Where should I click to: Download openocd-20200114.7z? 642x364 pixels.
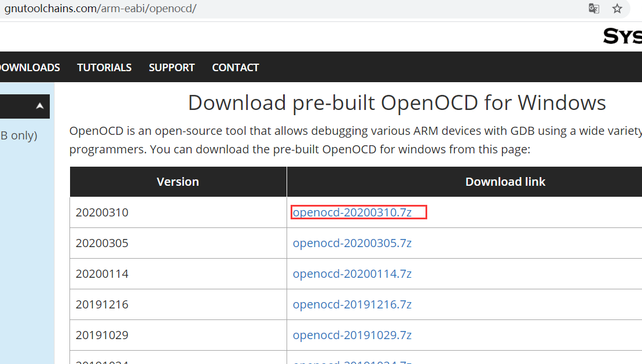(352, 273)
